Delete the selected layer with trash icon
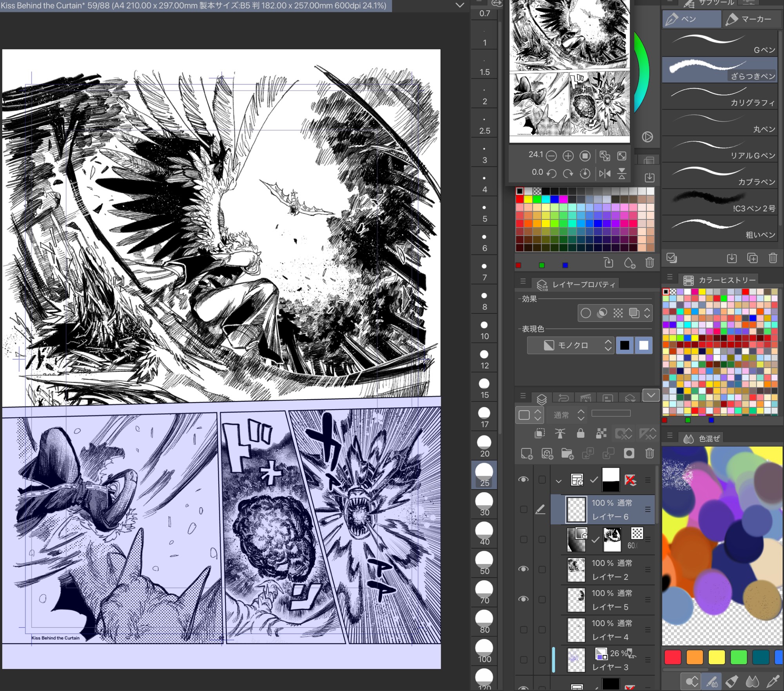This screenshot has height=691, width=784. pos(649,453)
